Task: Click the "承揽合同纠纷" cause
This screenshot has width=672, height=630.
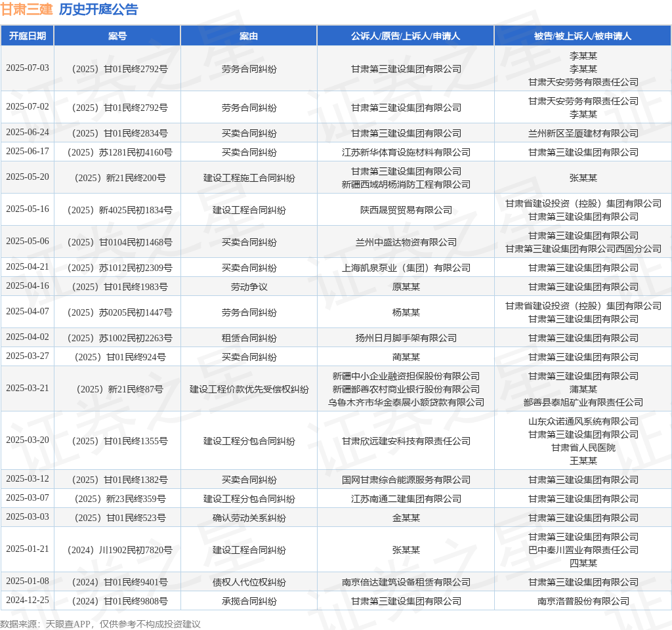Action: 249,601
